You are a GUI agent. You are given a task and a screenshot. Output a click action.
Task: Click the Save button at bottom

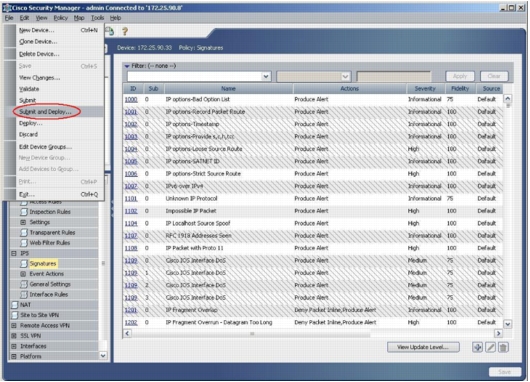point(504,372)
